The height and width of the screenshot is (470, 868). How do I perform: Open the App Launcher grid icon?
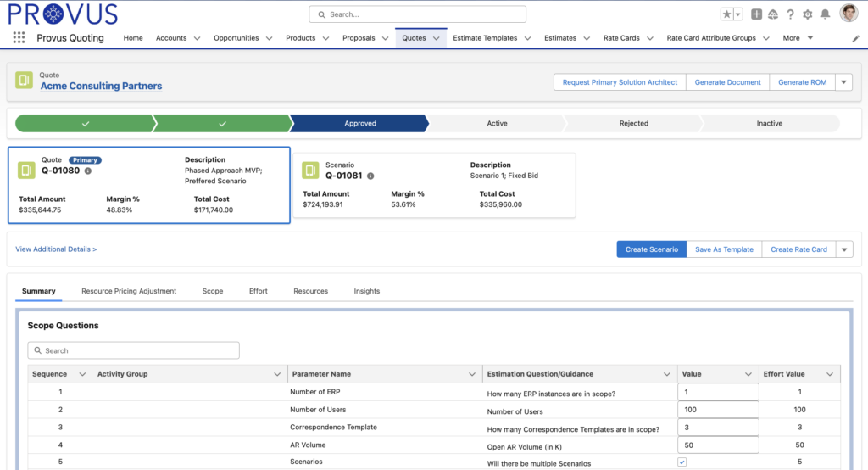(x=19, y=38)
